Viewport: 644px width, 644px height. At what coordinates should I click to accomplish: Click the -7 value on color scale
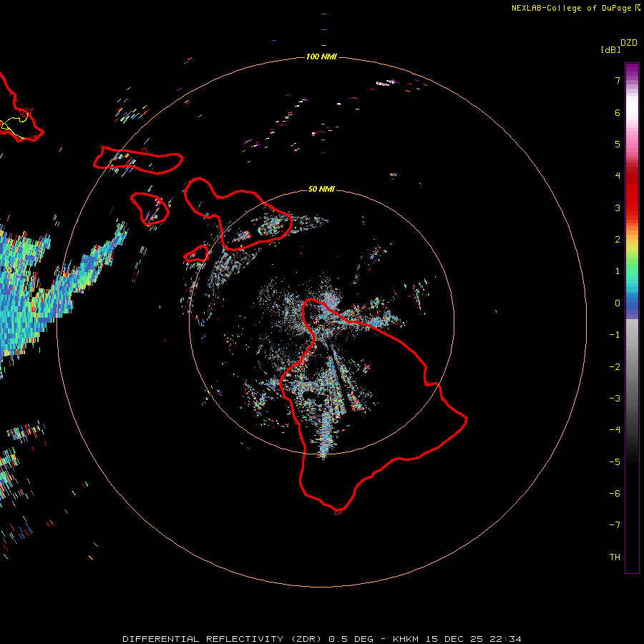point(615,525)
